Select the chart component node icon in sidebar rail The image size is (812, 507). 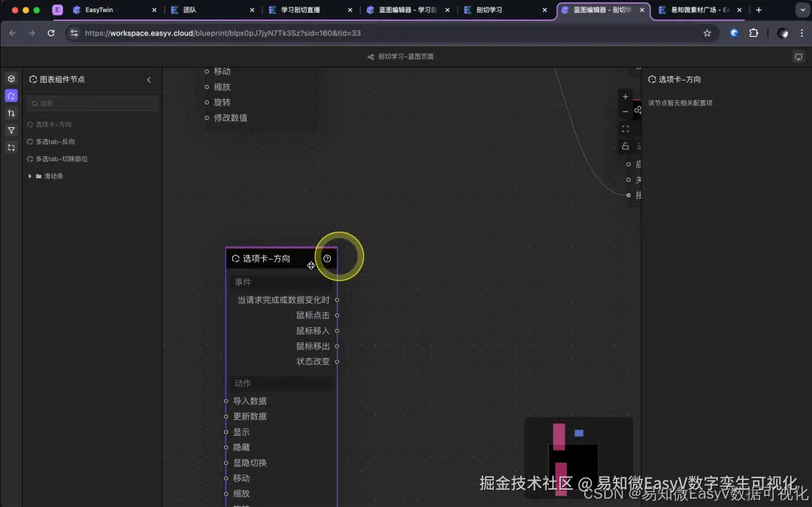coord(11,96)
